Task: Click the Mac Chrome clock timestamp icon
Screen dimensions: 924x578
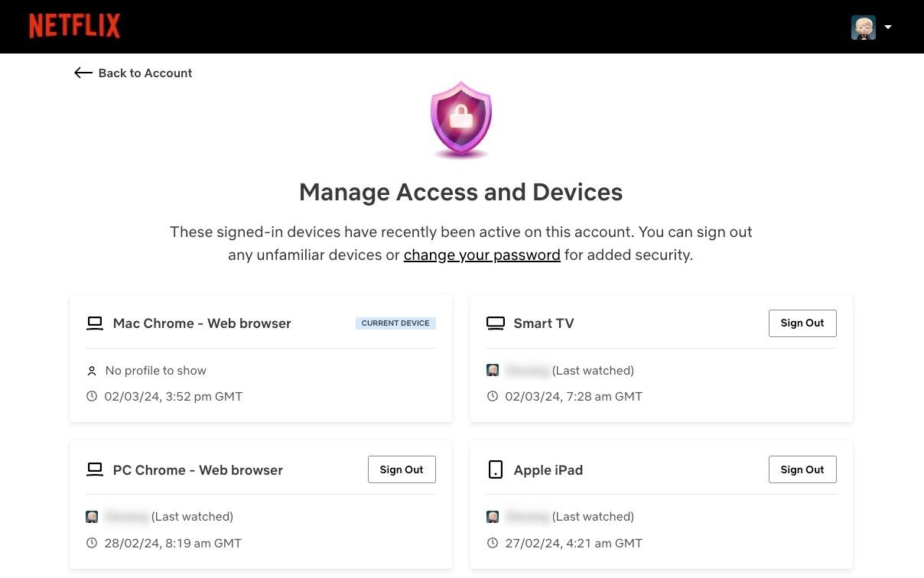Action: coord(92,397)
